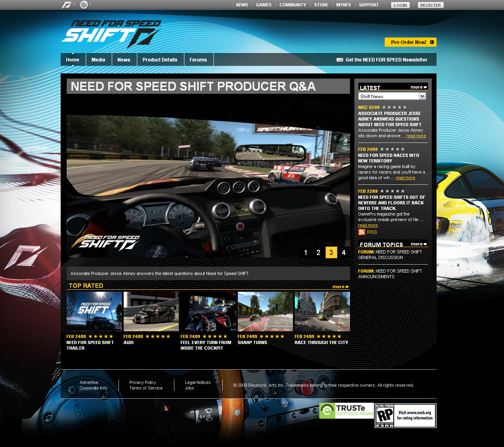Click the Legal Notices footer link
Image resolution: width=504 pixels, height=447 pixels.
[198, 382]
